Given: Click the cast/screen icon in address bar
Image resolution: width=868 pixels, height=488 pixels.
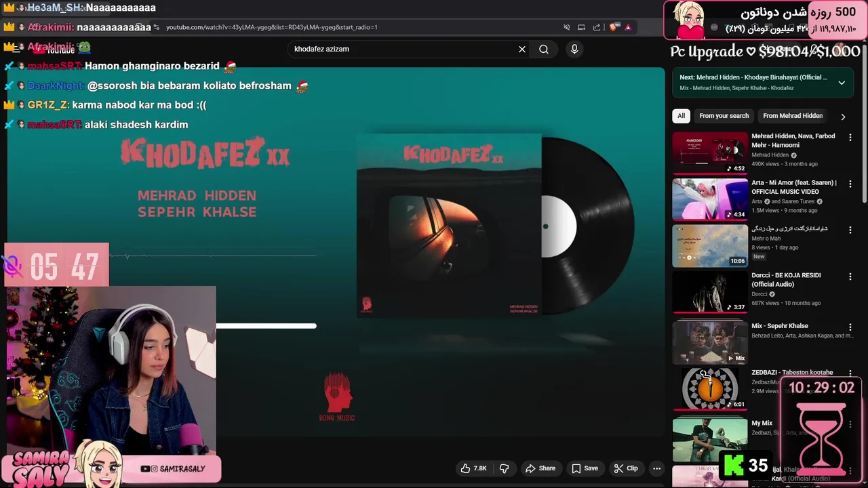Looking at the screenshot, I should pos(581,27).
